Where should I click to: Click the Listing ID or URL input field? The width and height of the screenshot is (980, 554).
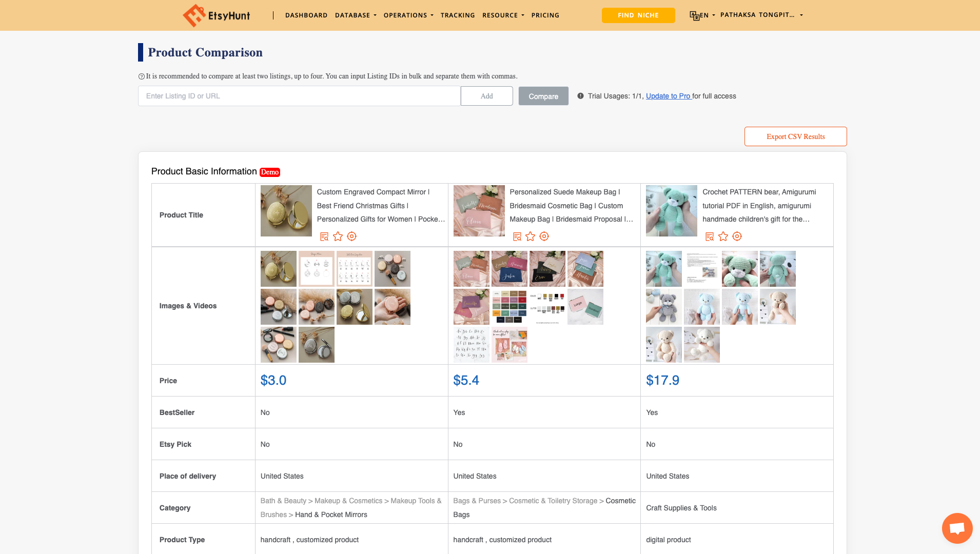(299, 96)
